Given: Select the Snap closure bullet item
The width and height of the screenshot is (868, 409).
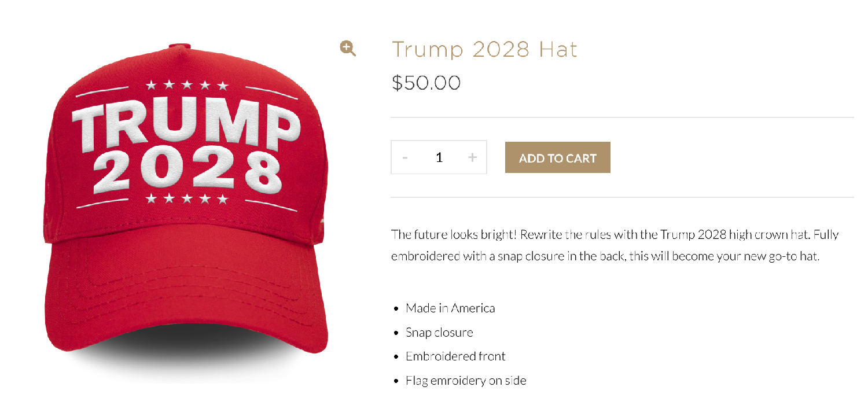Looking at the screenshot, I should point(439,333).
